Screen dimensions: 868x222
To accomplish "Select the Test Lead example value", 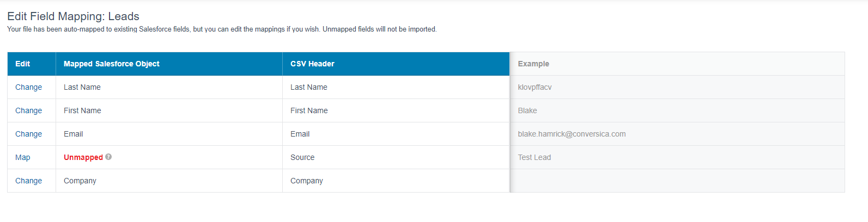I will [x=534, y=157].
